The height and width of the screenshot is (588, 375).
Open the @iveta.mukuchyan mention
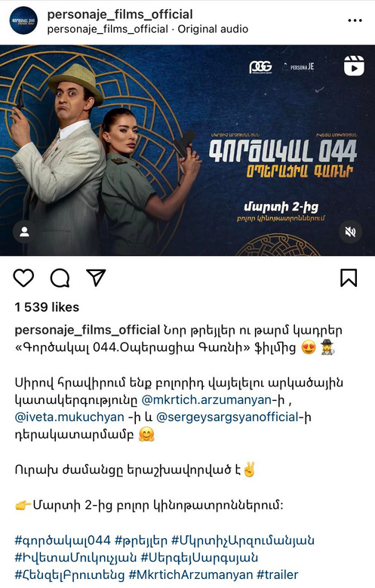[69, 417]
